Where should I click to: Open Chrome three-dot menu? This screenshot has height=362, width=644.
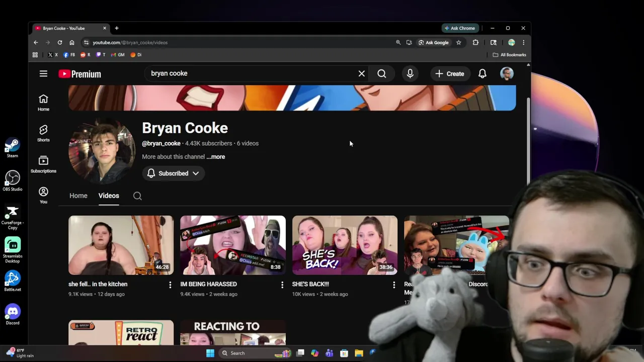tap(523, 43)
